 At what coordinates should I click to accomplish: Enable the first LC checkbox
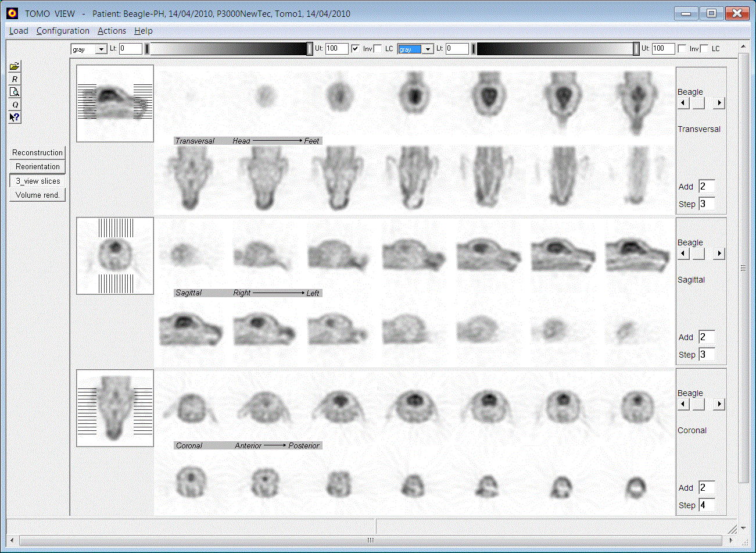[x=378, y=49]
